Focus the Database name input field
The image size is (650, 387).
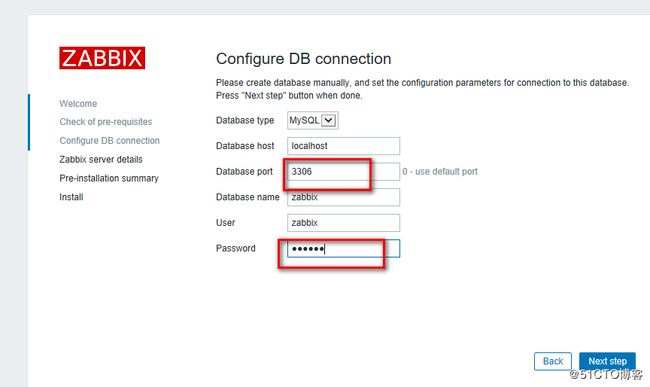[x=344, y=197]
